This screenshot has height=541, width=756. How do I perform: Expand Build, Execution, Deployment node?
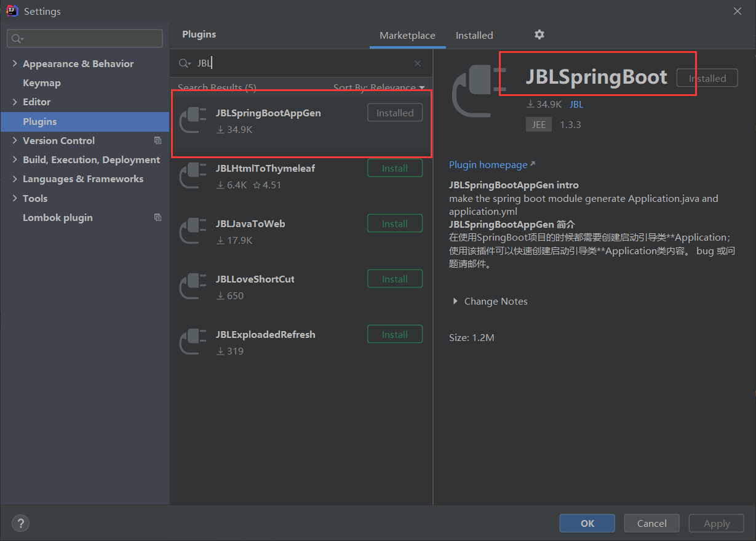[x=15, y=159]
